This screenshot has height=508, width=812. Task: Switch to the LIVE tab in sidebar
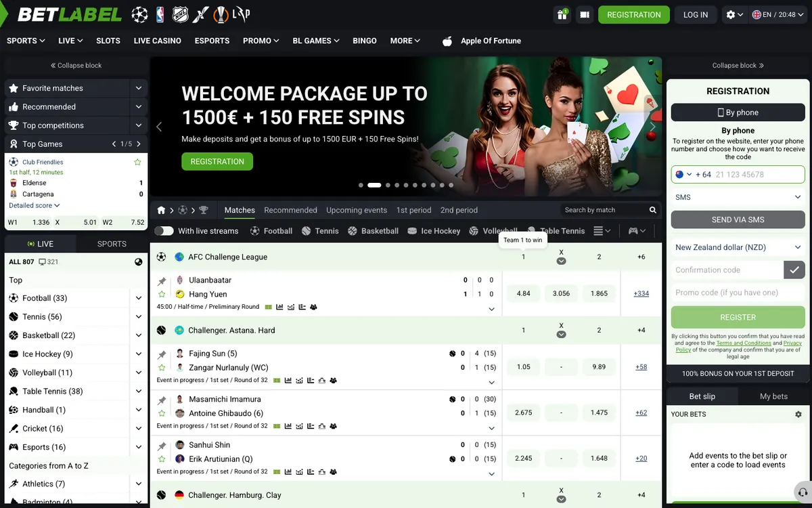pyautogui.click(x=41, y=244)
